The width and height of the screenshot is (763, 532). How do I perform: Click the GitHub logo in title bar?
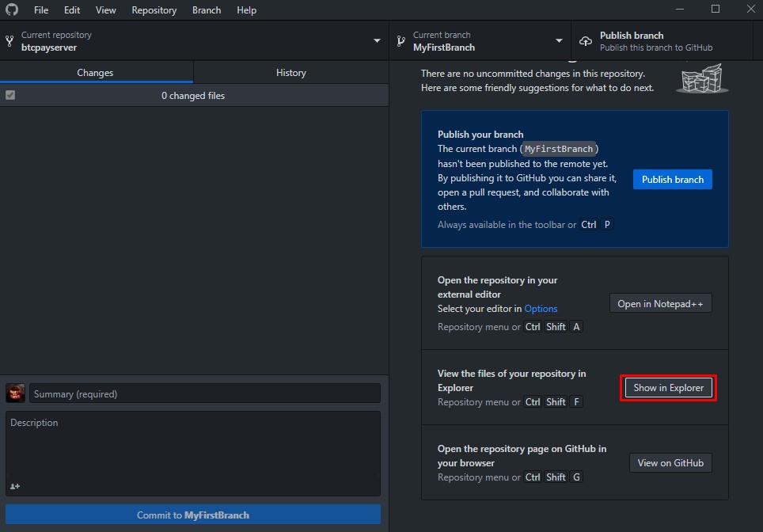pos(12,10)
